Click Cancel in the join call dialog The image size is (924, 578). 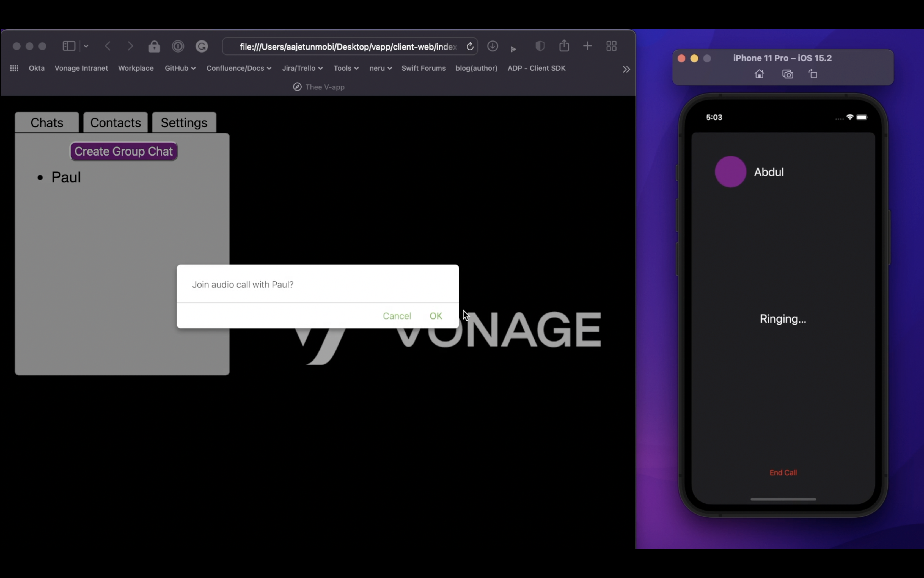click(x=397, y=316)
